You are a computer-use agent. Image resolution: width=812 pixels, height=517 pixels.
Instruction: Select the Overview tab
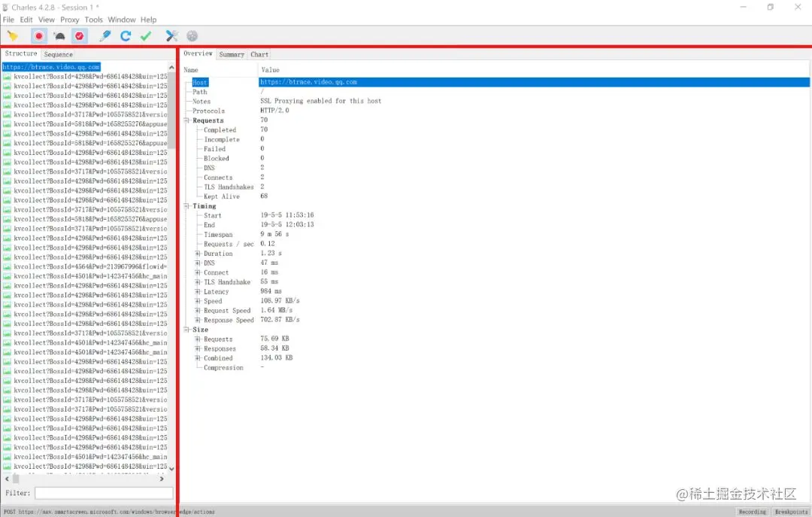pyautogui.click(x=198, y=53)
